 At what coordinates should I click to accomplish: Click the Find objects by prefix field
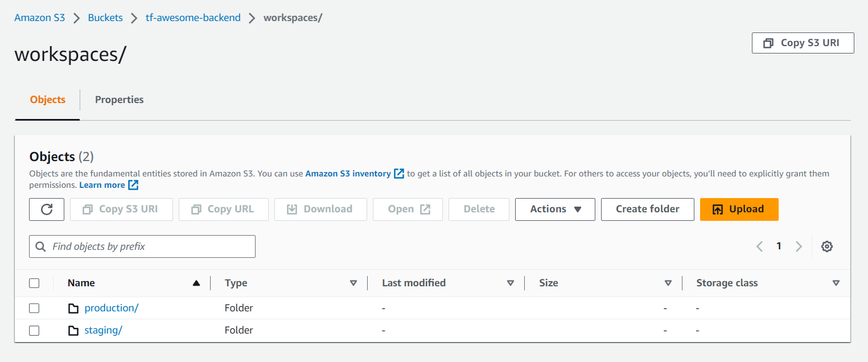142,246
